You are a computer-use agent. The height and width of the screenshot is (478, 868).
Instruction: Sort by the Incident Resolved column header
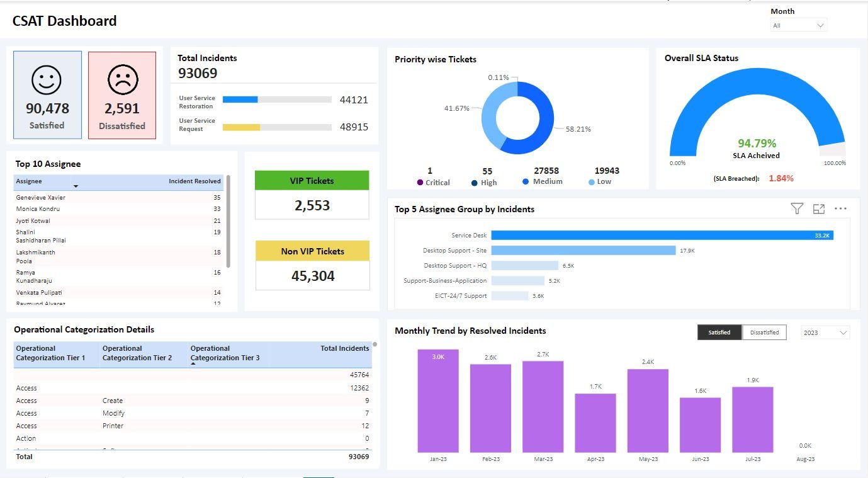(194, 181)
